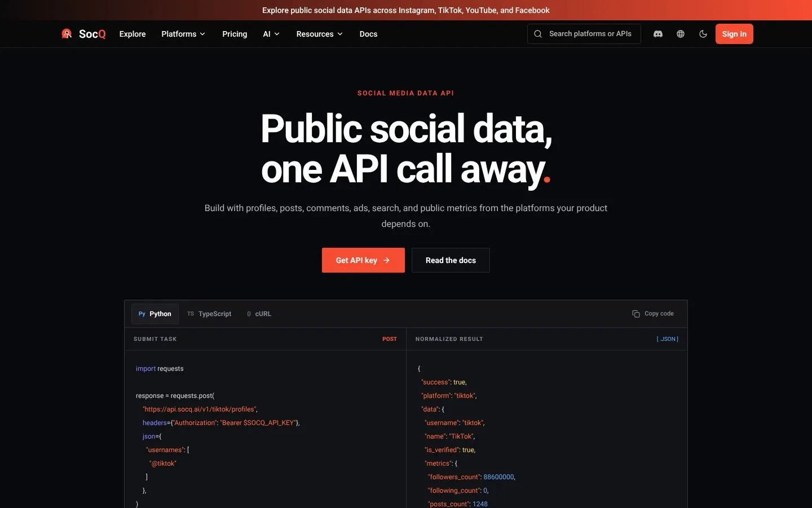
Task: Open the language globe icon
Action: [681, 34]
